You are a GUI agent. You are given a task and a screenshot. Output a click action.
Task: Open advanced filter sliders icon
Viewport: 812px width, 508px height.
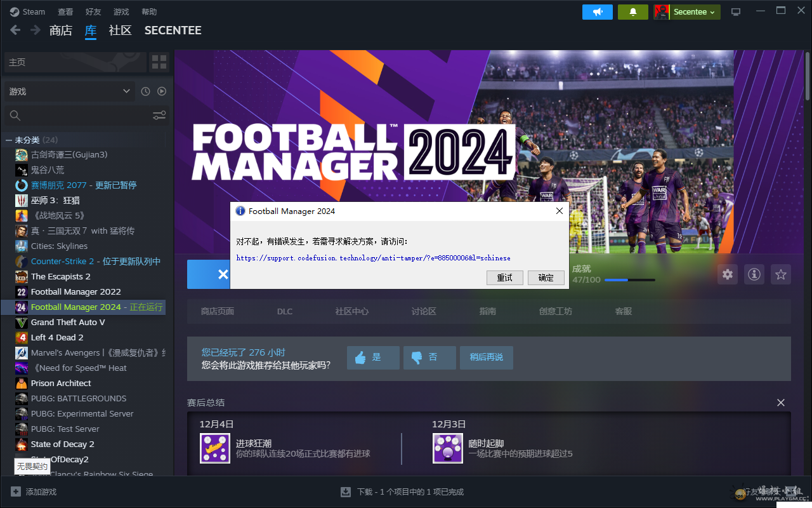159,116
